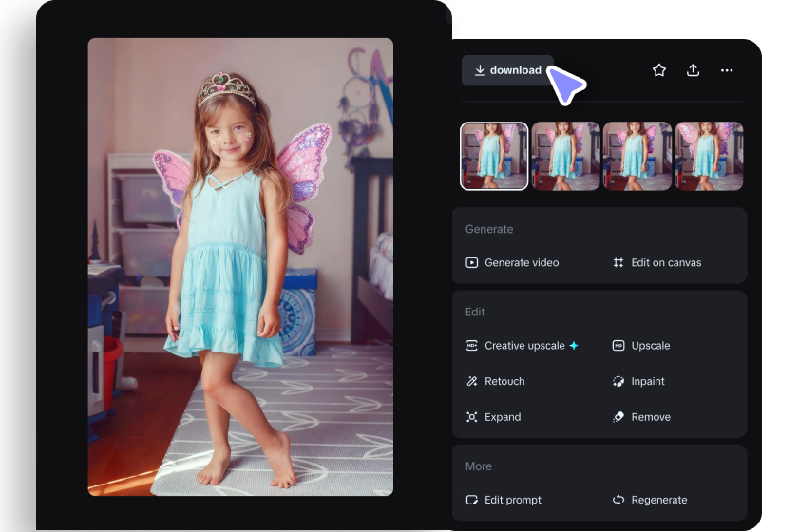Choose Generate video
Screen dimensions: 798x532
pos(512,263)
